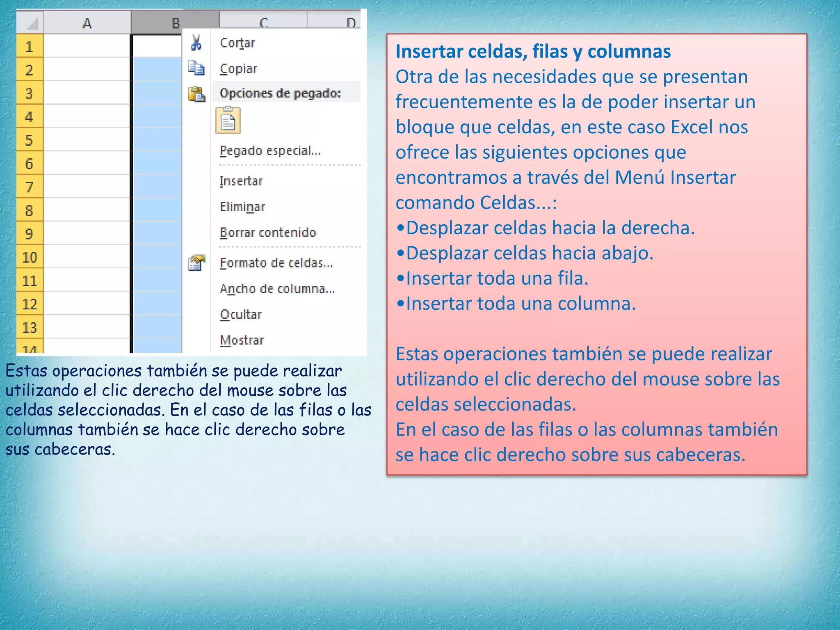This screenshot has height=630, width=840.
Task: Select row 7 header
Action: pyautogui.click(x=30, y=187)
